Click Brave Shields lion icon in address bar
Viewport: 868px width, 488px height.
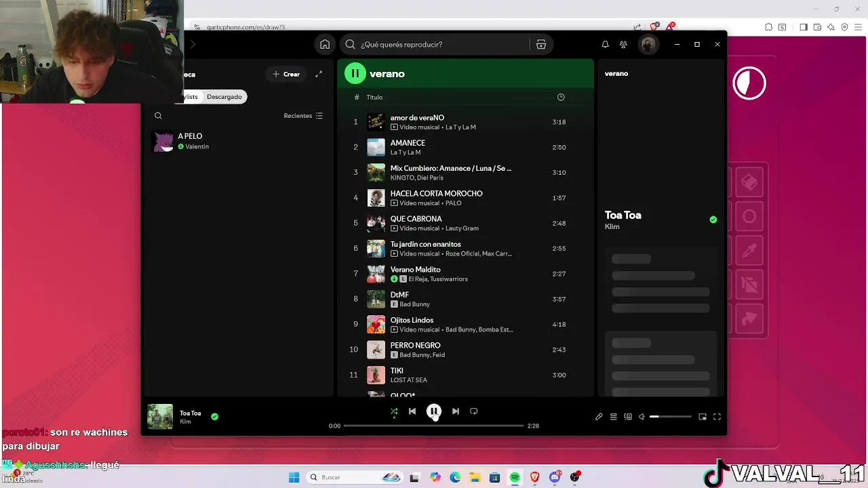click(654, 27)
